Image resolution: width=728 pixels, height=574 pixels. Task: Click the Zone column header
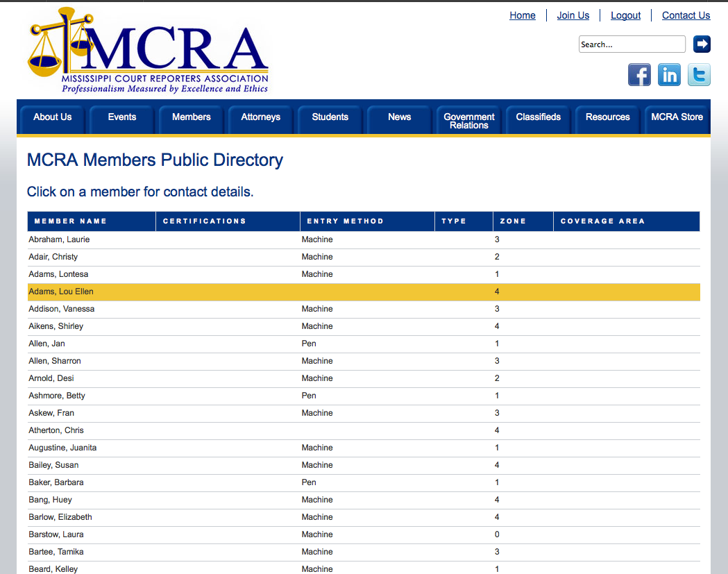click(513, 221)
